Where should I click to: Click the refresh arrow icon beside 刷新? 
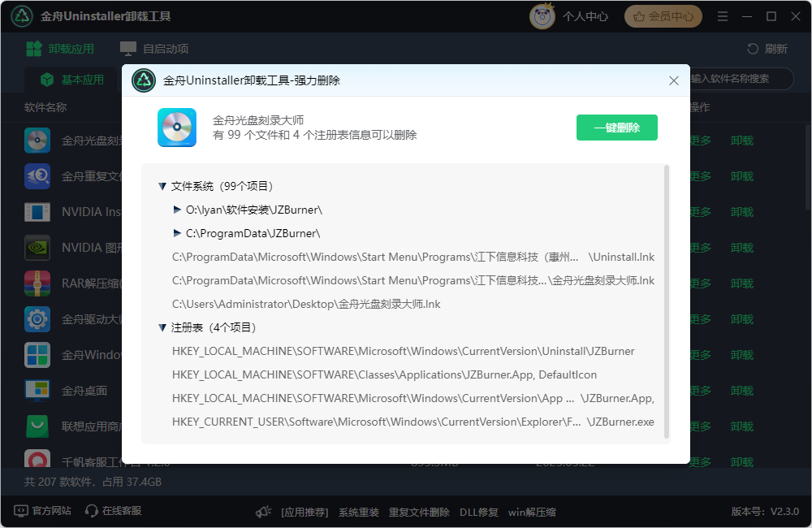tap(753, 49)
